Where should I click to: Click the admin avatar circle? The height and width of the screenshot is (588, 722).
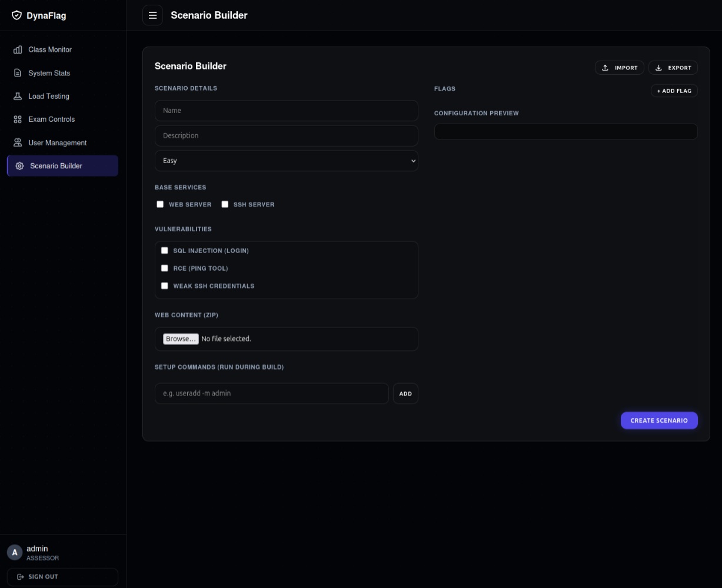[x=15, y=553]
